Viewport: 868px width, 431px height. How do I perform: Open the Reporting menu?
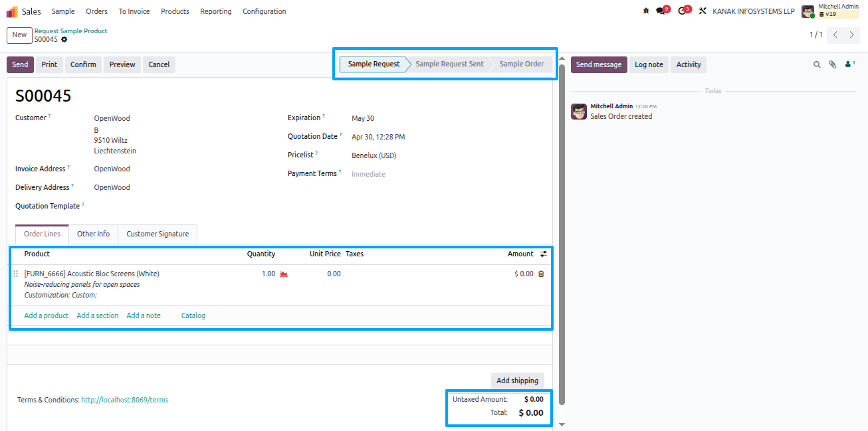click(216, 11)
